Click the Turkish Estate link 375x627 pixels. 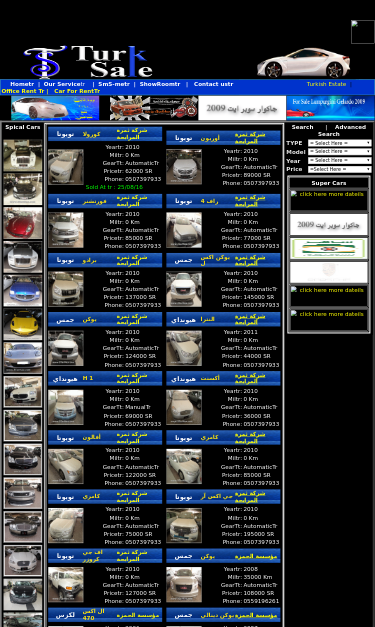click(326, 84)
